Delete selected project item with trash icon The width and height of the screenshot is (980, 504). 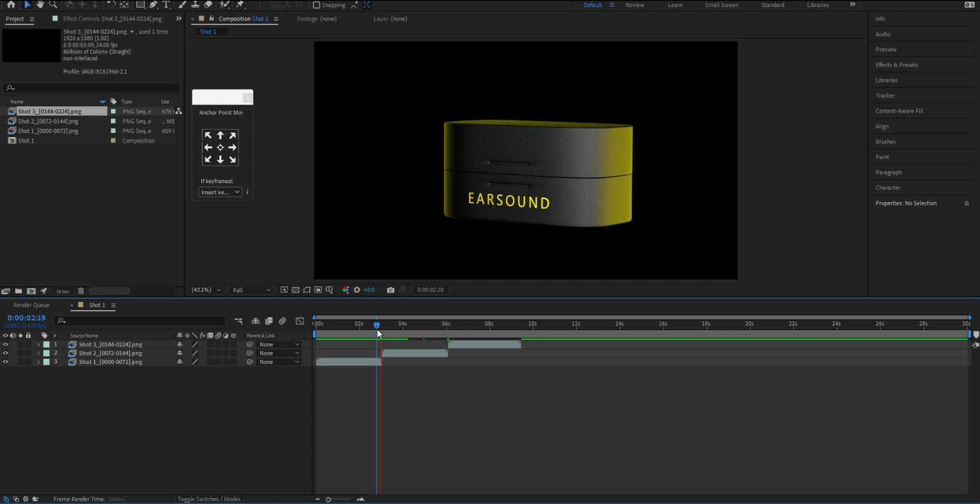click(x=81, y=291)
